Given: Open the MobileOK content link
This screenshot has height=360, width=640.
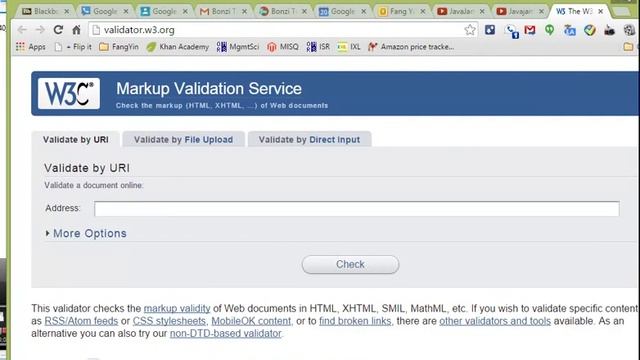Looking at the screenshot, I should (x=251, y=321).
